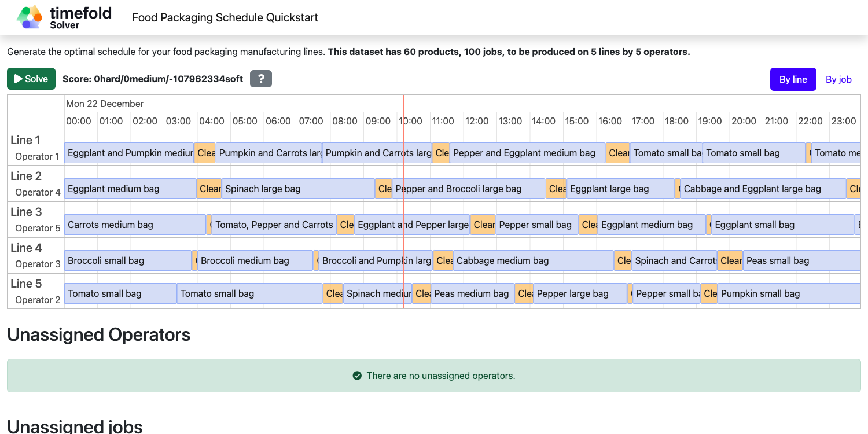This screenshot has width=868, height=434.
Task: Select Peas medium bag job on Line 5
Action: pos(472,293)
